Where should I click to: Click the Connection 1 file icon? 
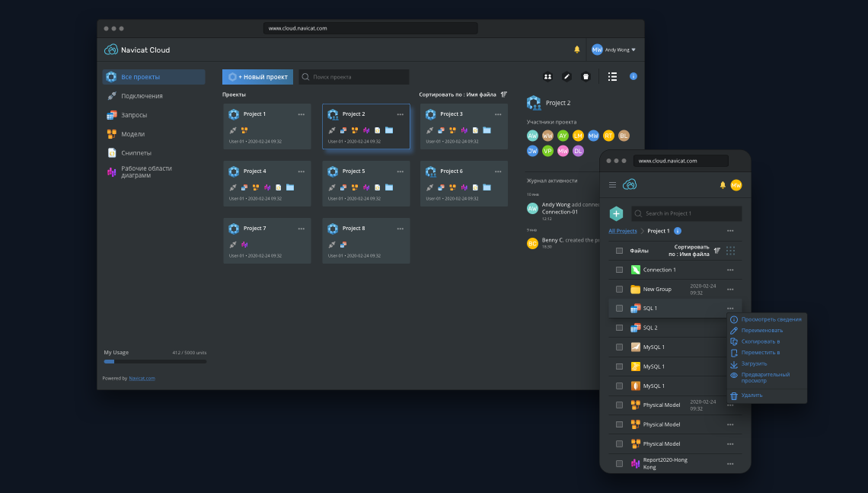point(636,270)
